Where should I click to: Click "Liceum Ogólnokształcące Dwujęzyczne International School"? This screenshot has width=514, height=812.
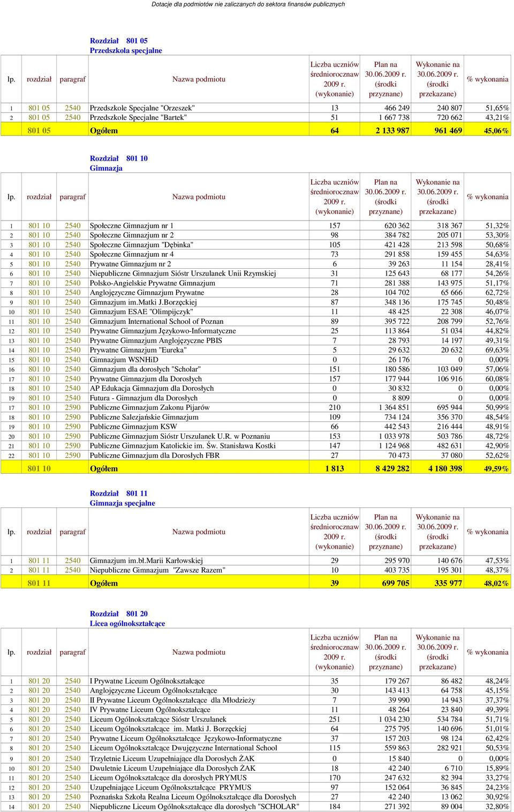(x=184, y=749)
